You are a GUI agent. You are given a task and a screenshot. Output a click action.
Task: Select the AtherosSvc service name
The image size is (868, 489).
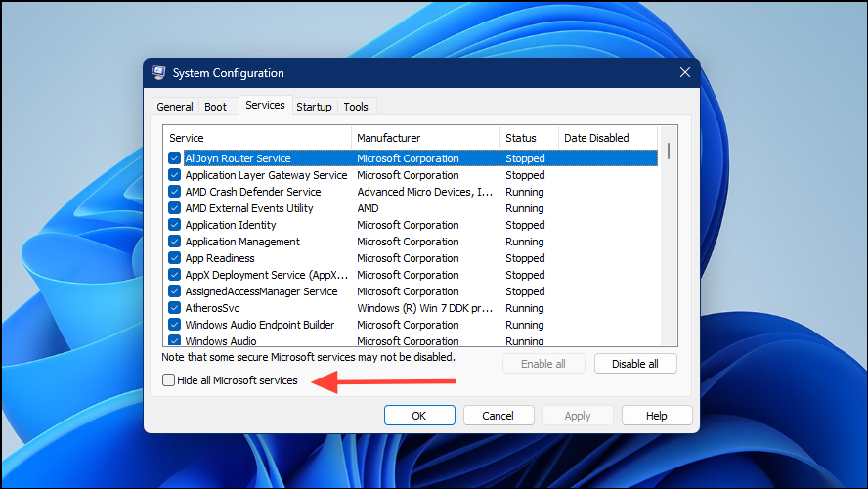(x=212, y=308)
